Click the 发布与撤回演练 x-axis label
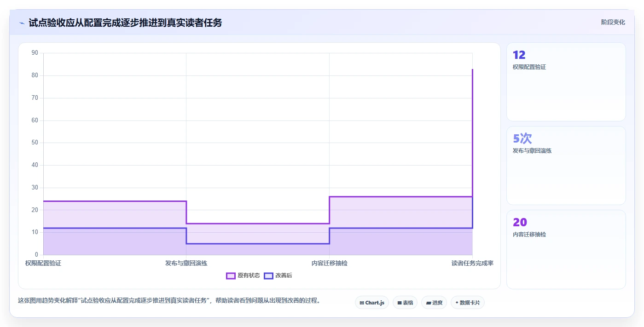Screen dimensions: 644x327 186,264
